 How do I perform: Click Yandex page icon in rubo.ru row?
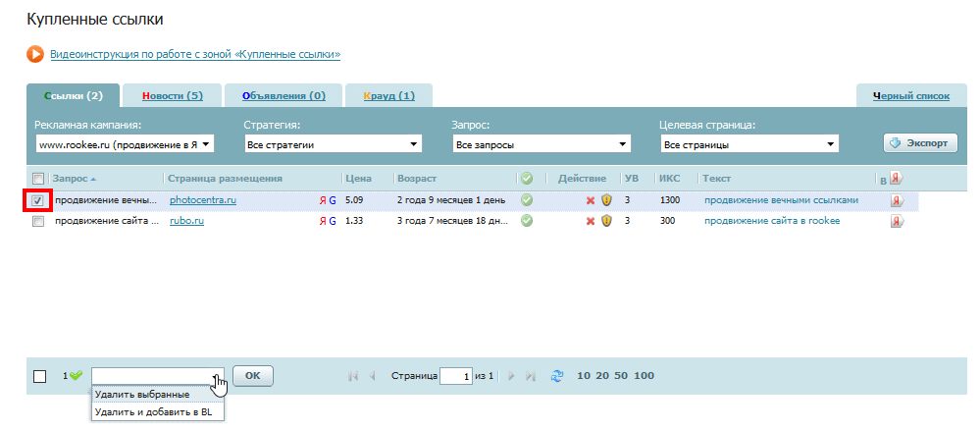tap(897, 221)
